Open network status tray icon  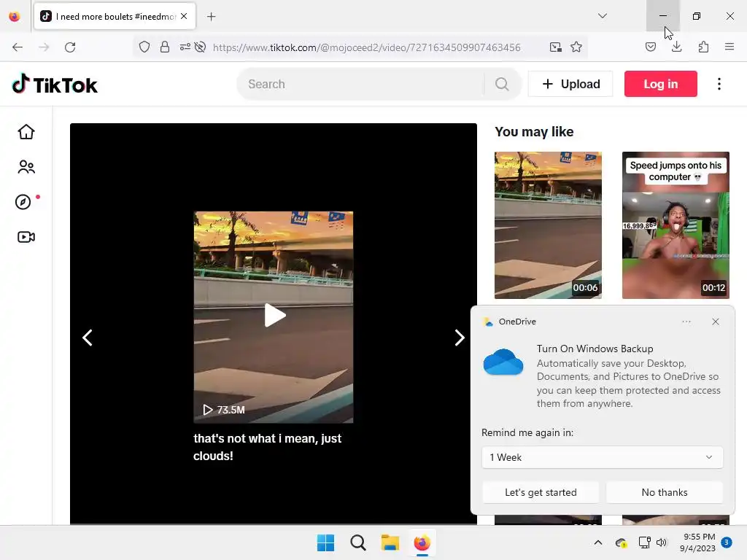tap(644, 542)
